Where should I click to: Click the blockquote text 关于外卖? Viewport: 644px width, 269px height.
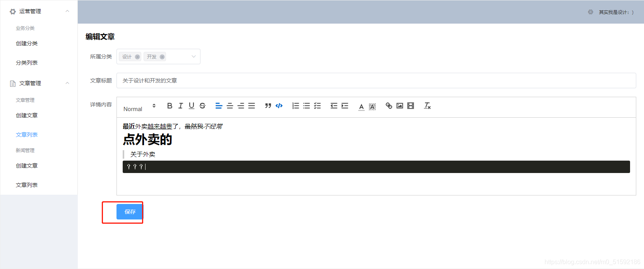pos(143,154)
